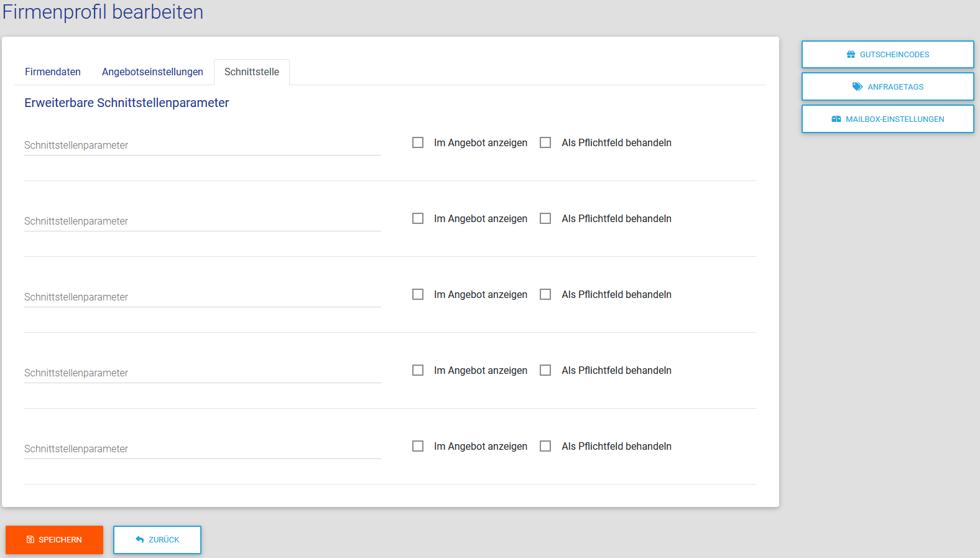Open Mailbox-Einstellungen from the side panel
The height and width of the screenshot is (558, 980).
pyautogui.click(x=887, y=119)
